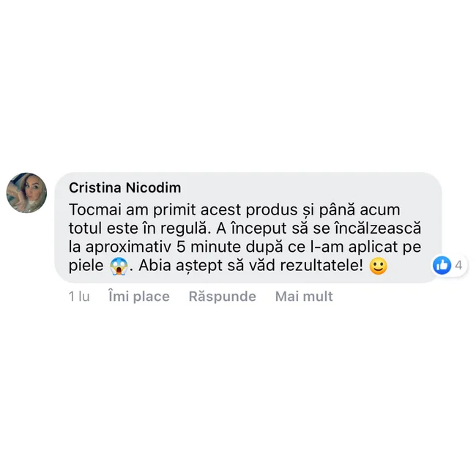Viewport: 476px width, 476px height.
Task: Click the word rezultatele in the comment
Action: 321,265
